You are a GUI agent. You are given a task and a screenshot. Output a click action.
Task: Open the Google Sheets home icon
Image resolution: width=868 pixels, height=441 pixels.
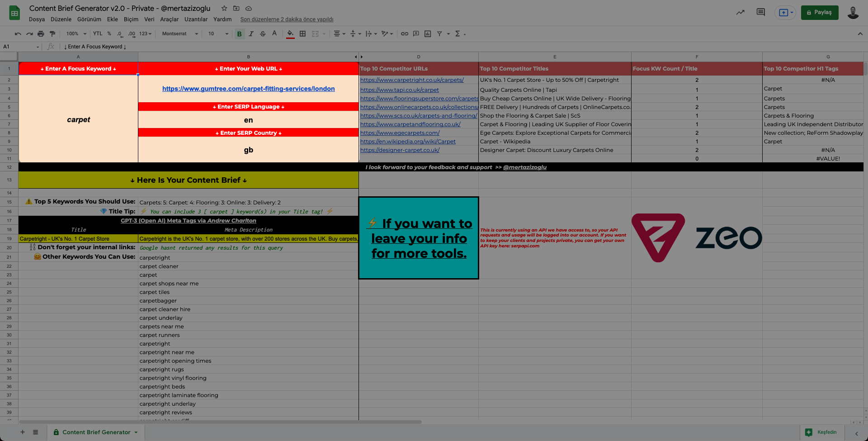coord(14,13)
